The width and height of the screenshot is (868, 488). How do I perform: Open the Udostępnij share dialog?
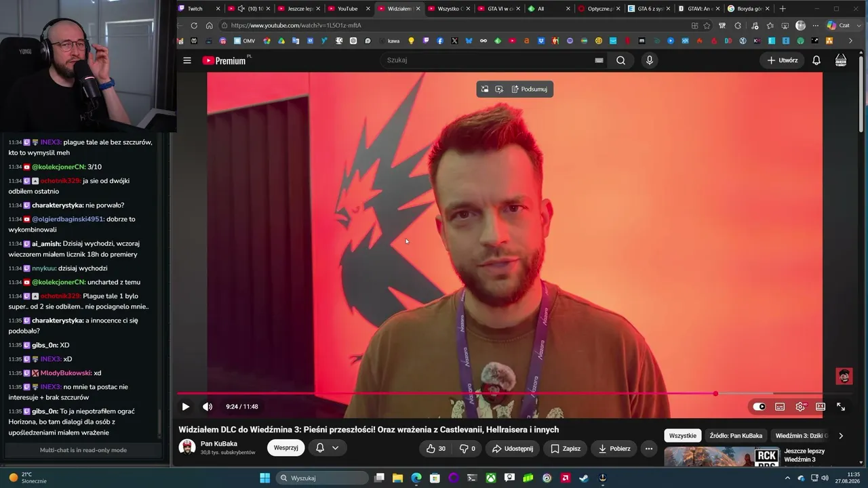click(512, 449)
